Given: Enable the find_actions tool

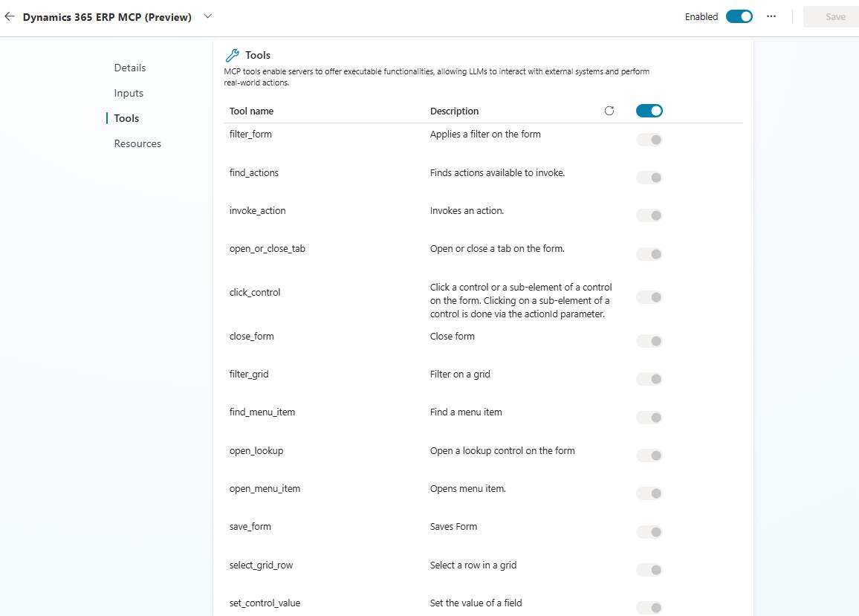Looking at the screenshot, I should click(649, 177).
